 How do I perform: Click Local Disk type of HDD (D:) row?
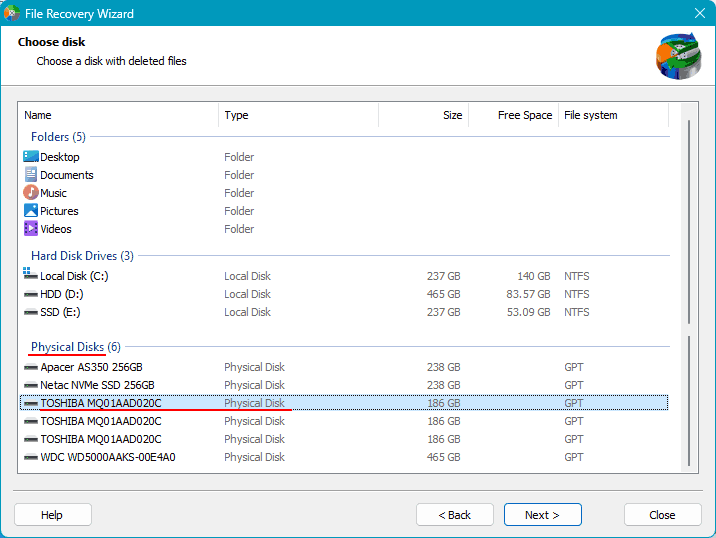click(x=247, y=294)
